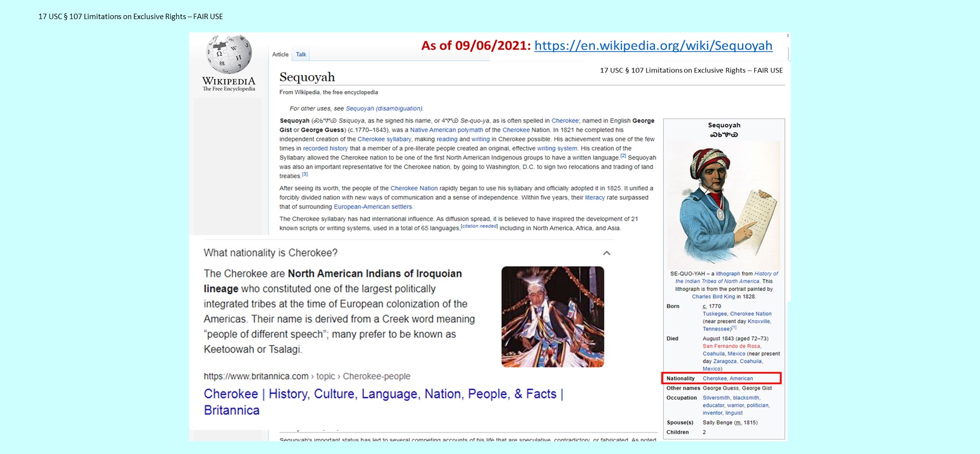Open the San Fernando de Rosa link
The width and height of the screenshot is (980, 454).
click(731, 346)
